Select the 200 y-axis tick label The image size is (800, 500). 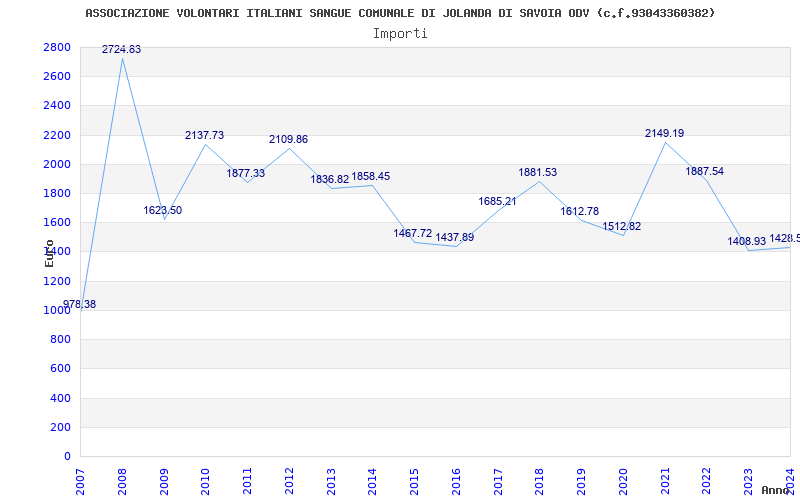click(60, 427)
